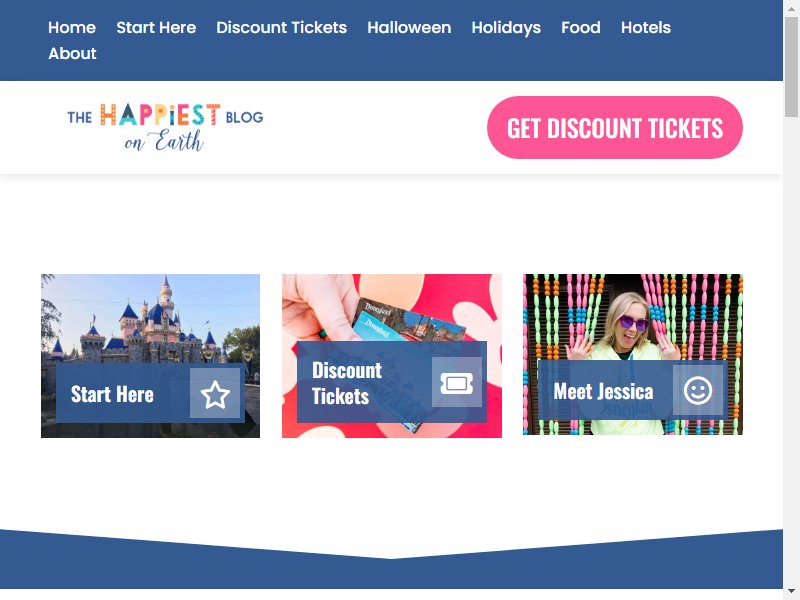Click the star icon on Start Here card
This screenshot has height=600, width=800.
tap(215, 393)
